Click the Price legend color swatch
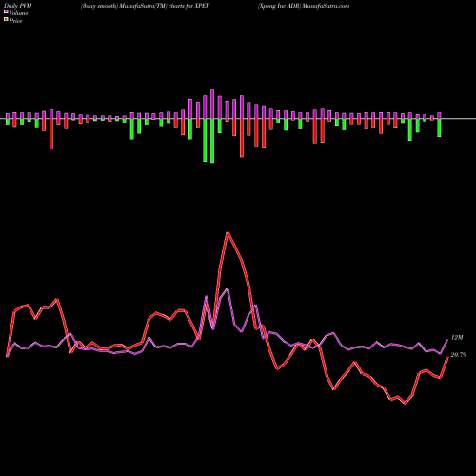Image resolution: width=476 pixels, height=476 pixels. click(6, 20)
